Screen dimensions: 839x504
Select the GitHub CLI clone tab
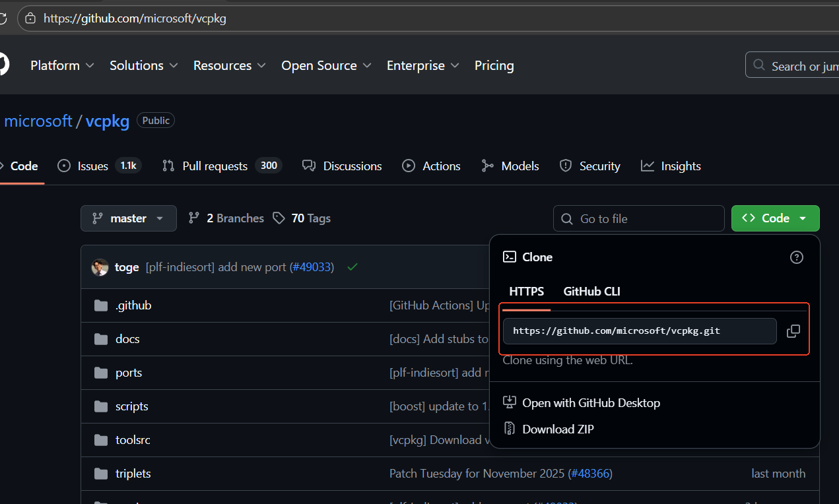point(591,292)
